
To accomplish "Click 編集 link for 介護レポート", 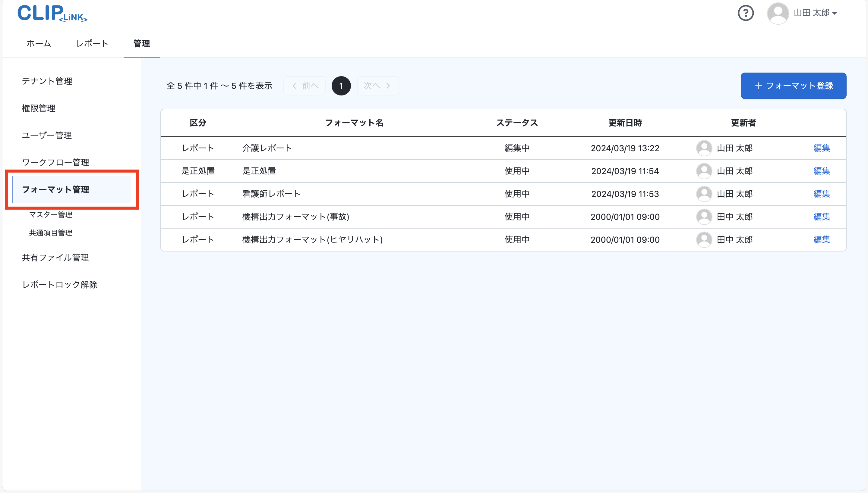I will (x=821, y=148).
